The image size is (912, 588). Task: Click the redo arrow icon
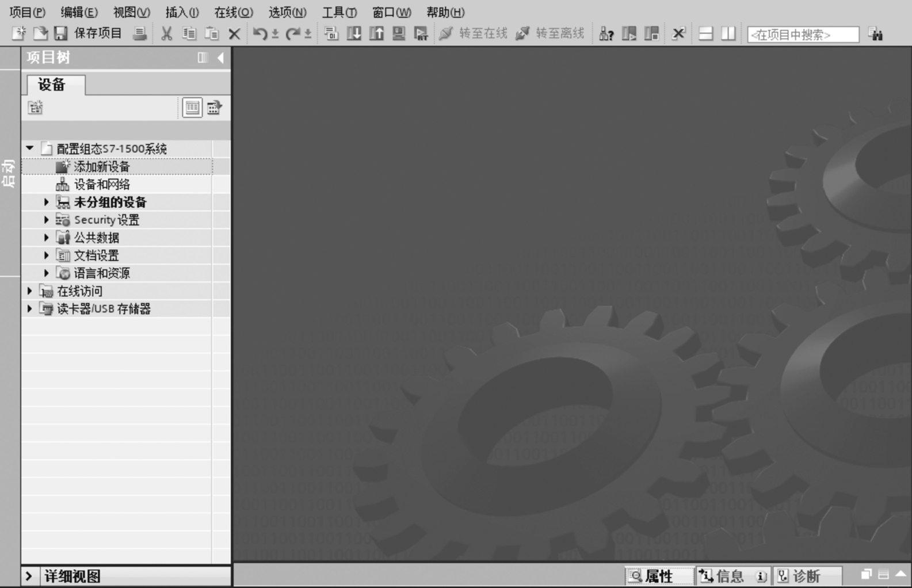[293, 33]
